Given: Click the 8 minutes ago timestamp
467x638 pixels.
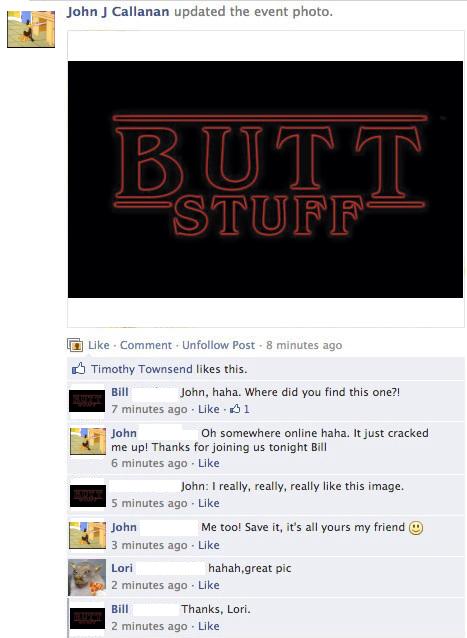Looking at the screenshot, I should pos(304,345).
